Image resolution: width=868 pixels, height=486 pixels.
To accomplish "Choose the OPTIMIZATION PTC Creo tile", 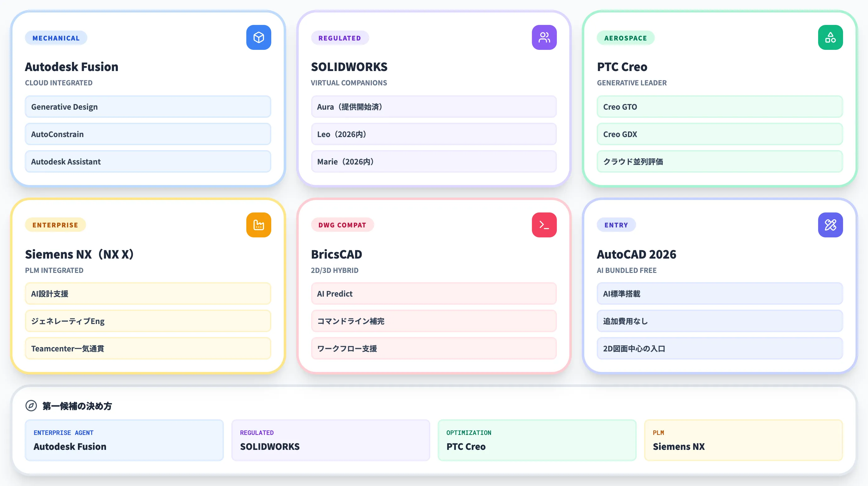I will [537, 440].
